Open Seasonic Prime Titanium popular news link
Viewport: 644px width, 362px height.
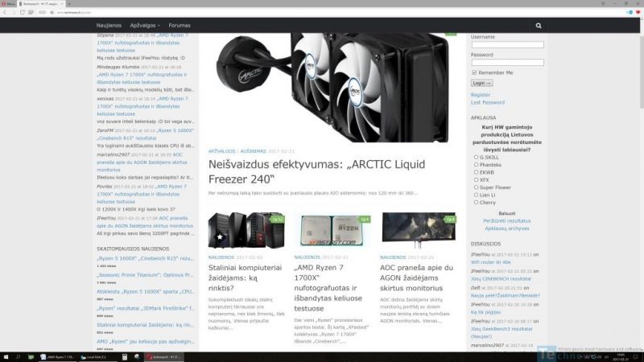pos(145,275)
